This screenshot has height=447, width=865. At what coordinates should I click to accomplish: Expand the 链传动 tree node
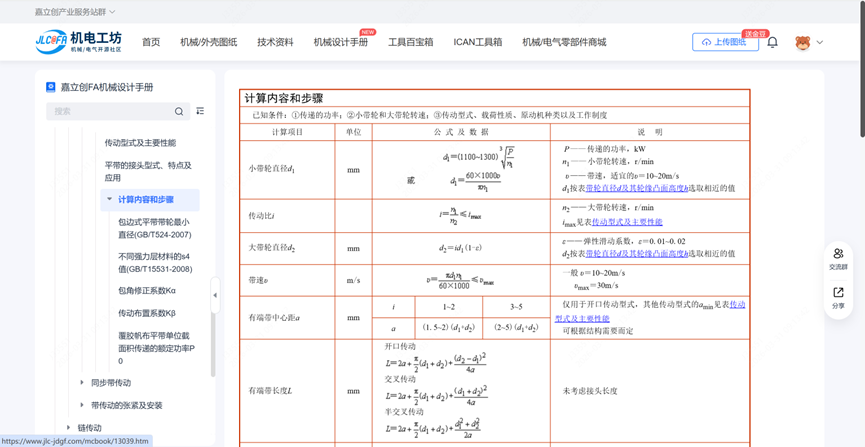(x=69, y=428)
